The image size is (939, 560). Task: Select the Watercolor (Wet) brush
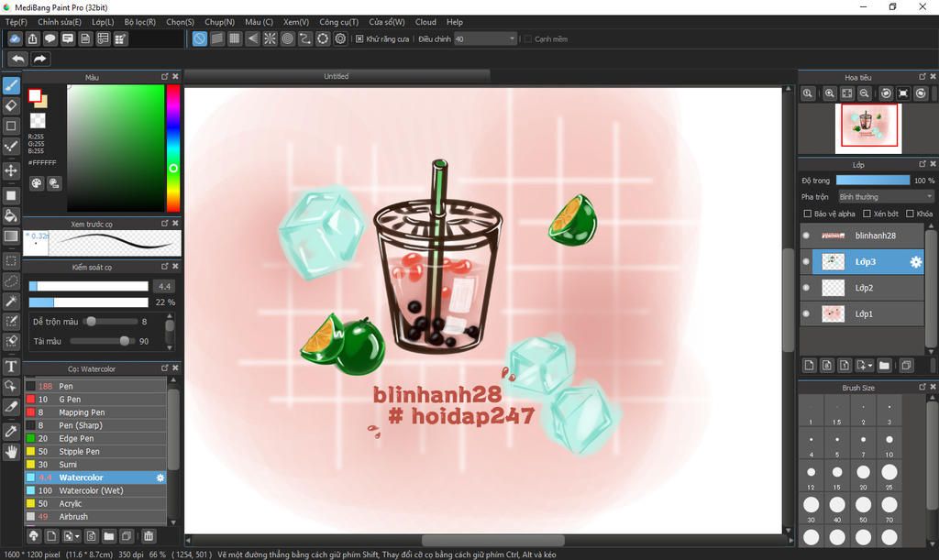pos(95,490)
